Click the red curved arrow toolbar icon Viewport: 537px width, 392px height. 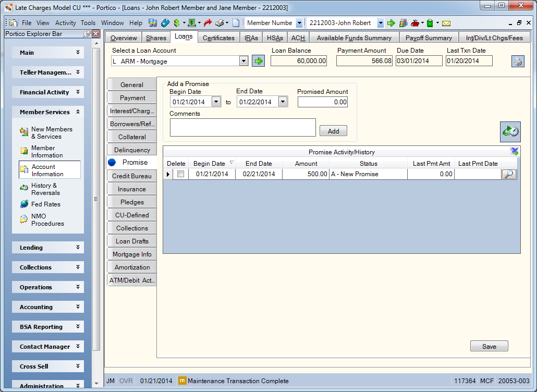[x=208, y=23]
